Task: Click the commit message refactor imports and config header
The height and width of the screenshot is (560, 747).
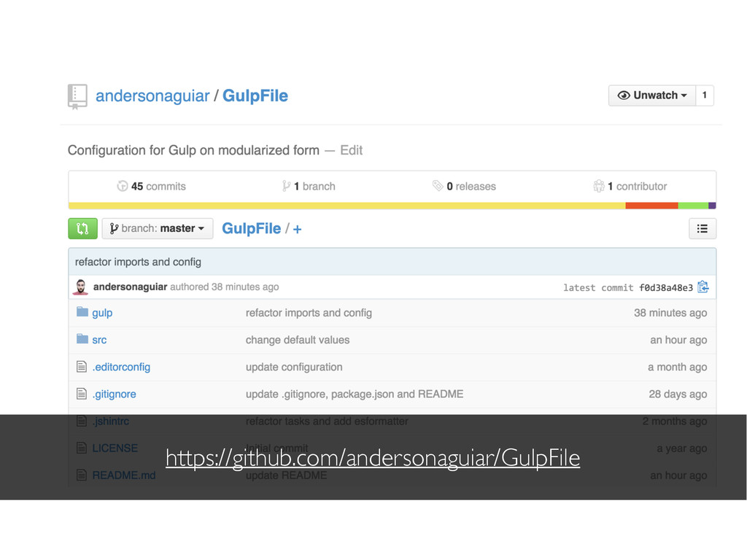Action: coord(138,262)
